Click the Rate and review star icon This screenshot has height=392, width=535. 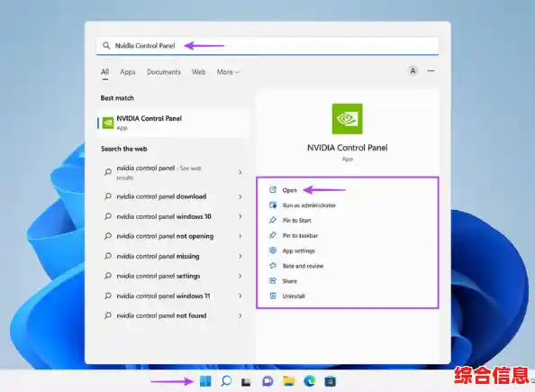click(273, 265)
